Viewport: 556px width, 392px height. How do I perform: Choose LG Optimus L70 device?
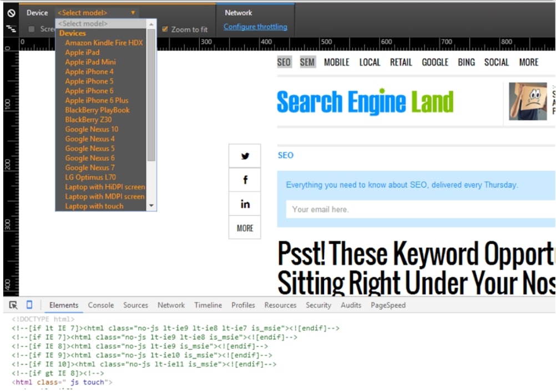click(90, 177)
